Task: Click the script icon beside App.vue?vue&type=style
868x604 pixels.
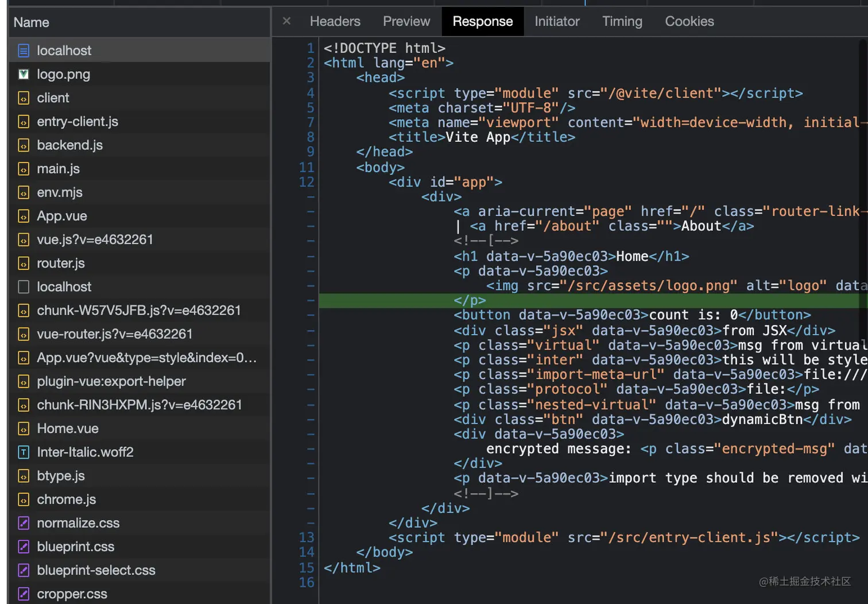Action: (x=24, y=358)
